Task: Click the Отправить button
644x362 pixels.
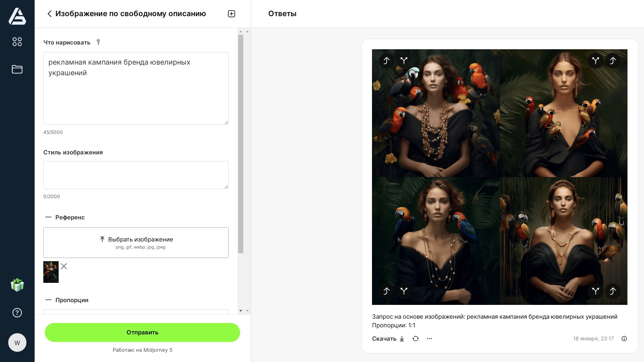Action: [142, 332]
